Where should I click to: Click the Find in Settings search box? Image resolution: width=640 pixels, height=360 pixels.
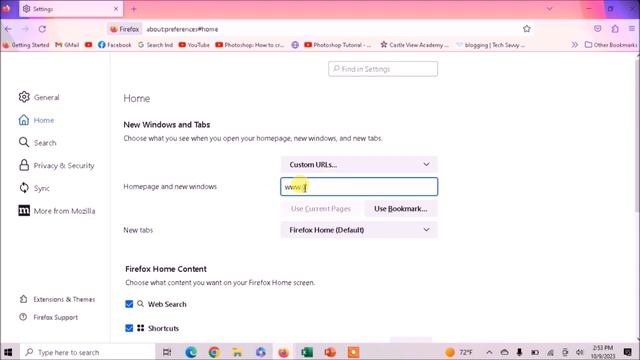coord(383,69)
